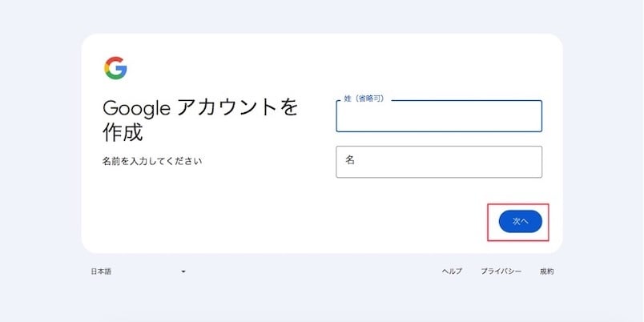The image size is (644, 322).
Task: Open the 規約 link
Action: [x=546, y=272]
